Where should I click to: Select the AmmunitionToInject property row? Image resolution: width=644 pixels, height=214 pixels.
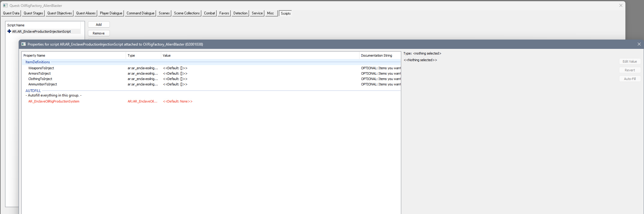43,84
